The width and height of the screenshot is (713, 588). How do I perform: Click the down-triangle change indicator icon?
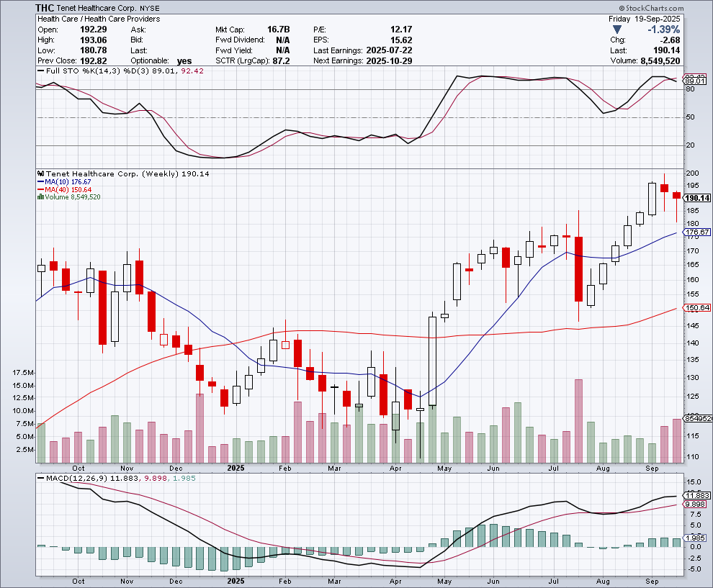616,30
